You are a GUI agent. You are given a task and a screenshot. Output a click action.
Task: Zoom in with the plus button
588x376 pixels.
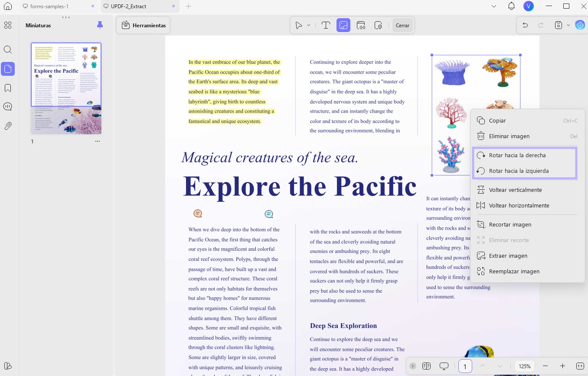[x=562, y=366]
